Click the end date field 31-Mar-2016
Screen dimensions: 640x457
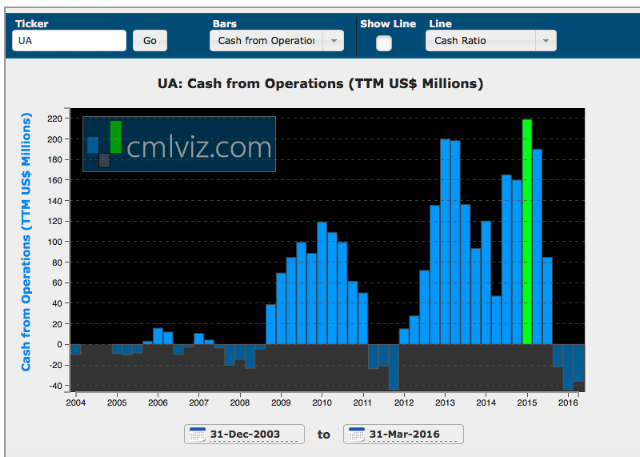[x=404, y=434]
